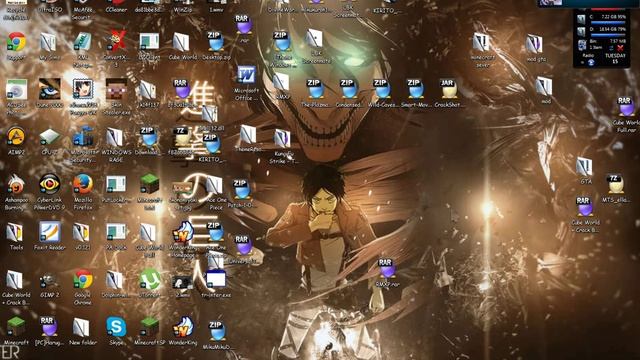Click the drive C usage bar in gadget
The image size is (640, 360).
pyautogui.click(x=607, y=22)
